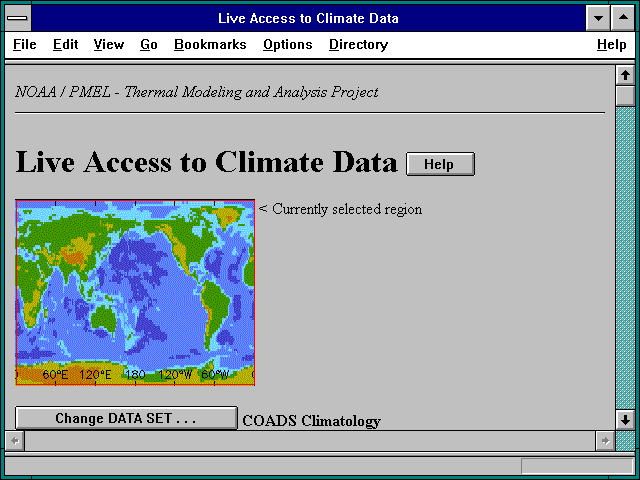The height and width of the screenshot is (480, 640).
Task: Click the Live Access to Climate Data heading
Action: pyautogui.click(x=206, y=162)
